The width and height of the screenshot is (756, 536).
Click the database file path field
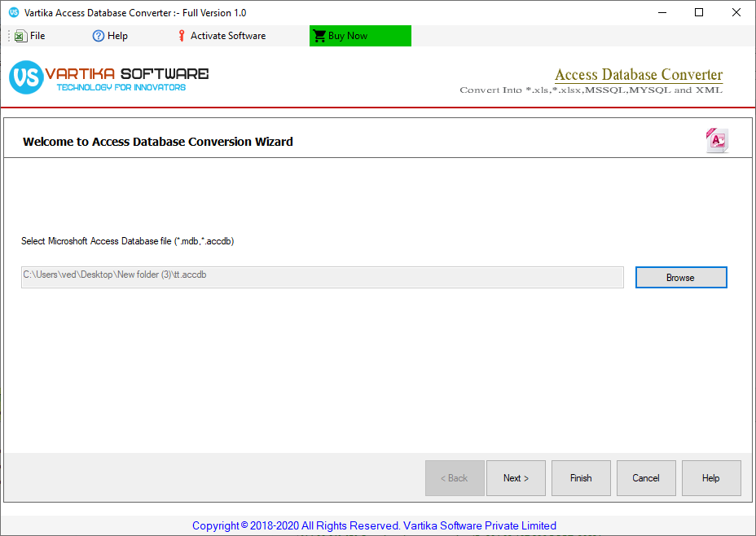tap(322, 277)
